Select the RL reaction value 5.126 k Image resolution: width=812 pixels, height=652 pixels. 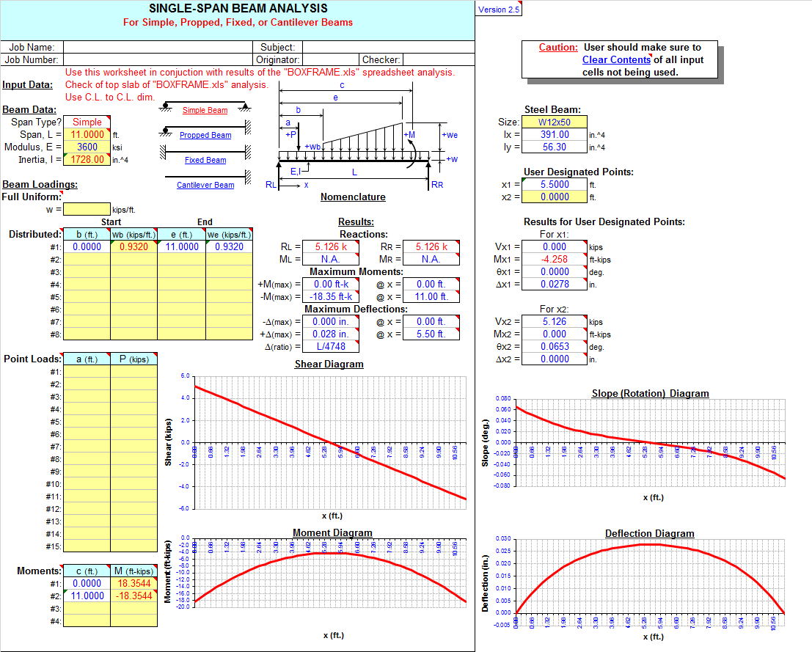331,246
